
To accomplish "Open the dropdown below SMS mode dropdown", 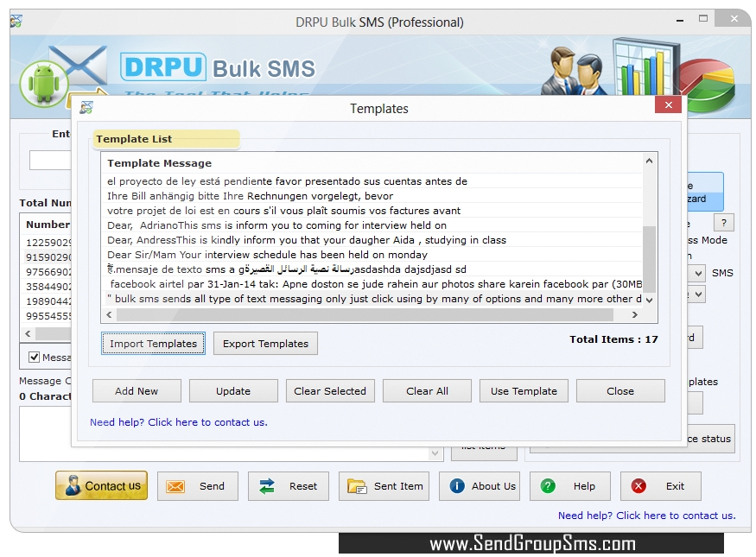I will point(698,294).
